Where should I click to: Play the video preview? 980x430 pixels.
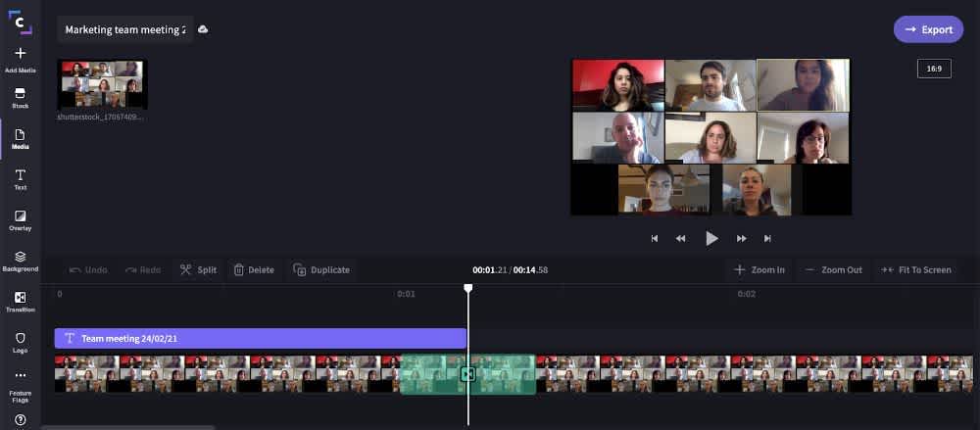[x=711, y=238]
